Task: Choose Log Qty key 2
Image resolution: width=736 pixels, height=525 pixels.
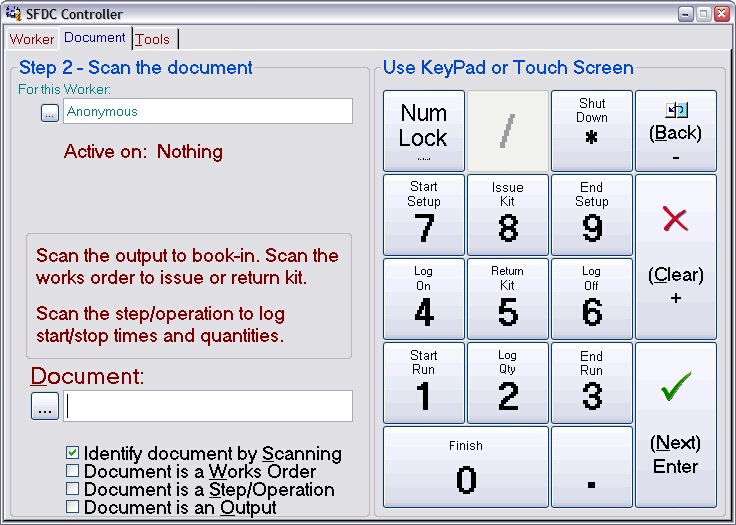Action: [508, 383]
